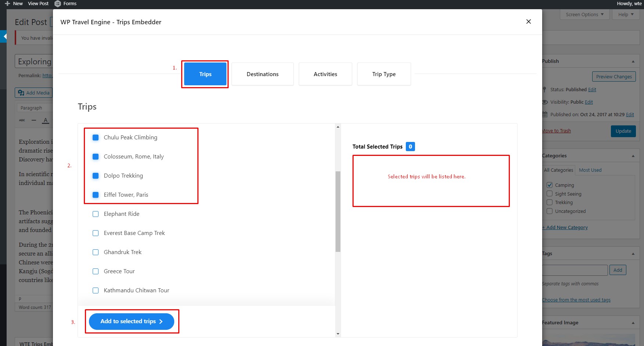Expand the Help dropdown
This screenshot has height=346, width=644.
(626, 15)
